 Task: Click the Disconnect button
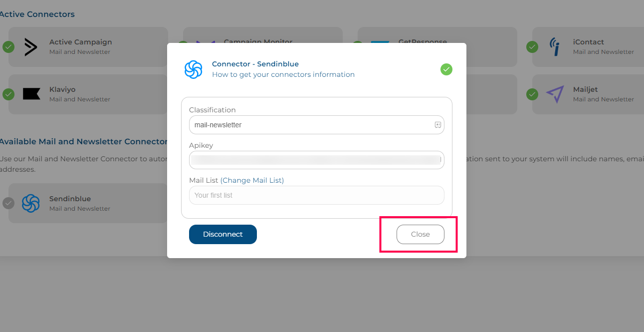pyautogui.click(x=223, y=234)
